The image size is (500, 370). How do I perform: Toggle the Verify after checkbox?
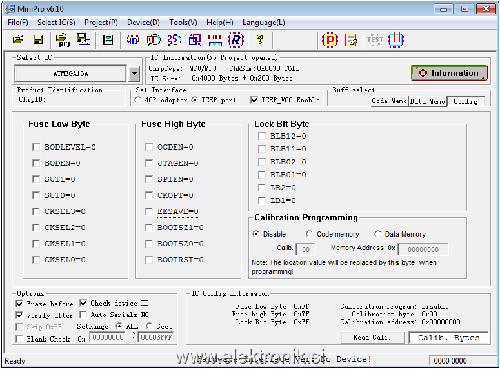click(x=19, y=315)
